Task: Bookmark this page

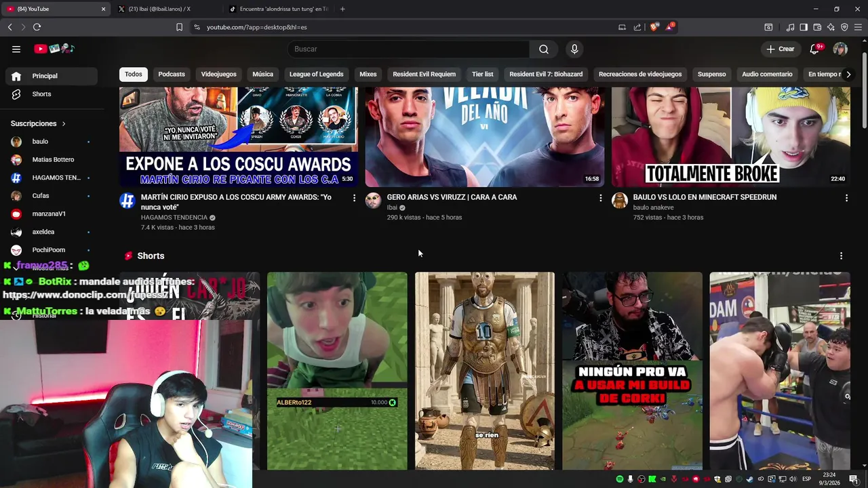Action: click(179, 27)
